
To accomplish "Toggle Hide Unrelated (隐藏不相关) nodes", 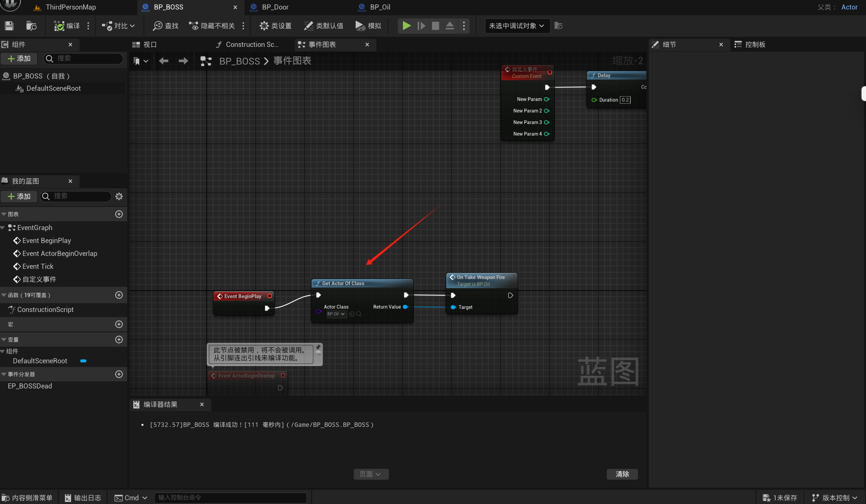I will coord(212,26).
